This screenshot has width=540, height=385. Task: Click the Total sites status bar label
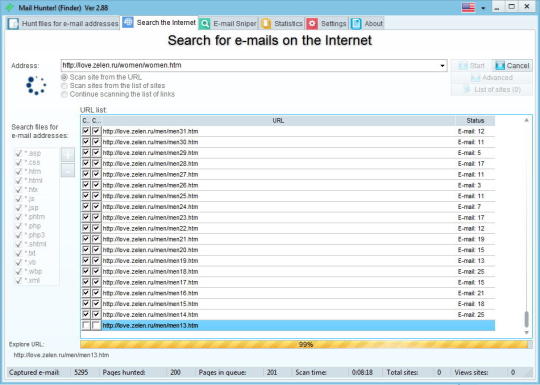coord(402,372)
